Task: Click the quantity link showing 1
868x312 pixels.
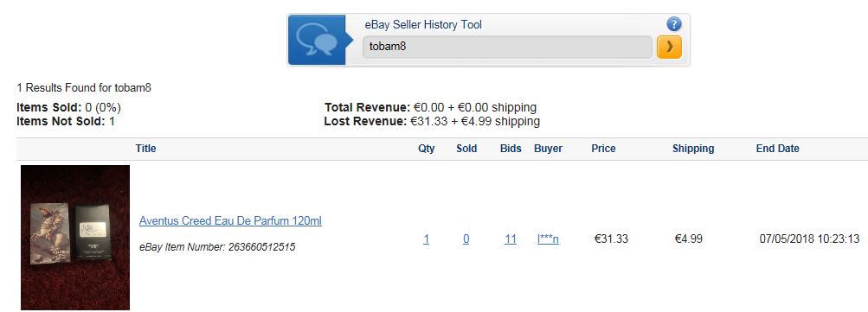Action: [427, 239]
